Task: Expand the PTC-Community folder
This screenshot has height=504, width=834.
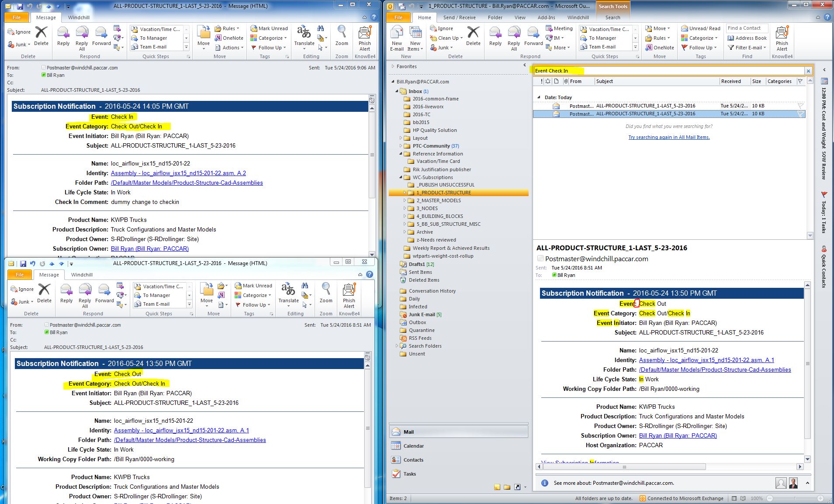Action: pos(401,146)
